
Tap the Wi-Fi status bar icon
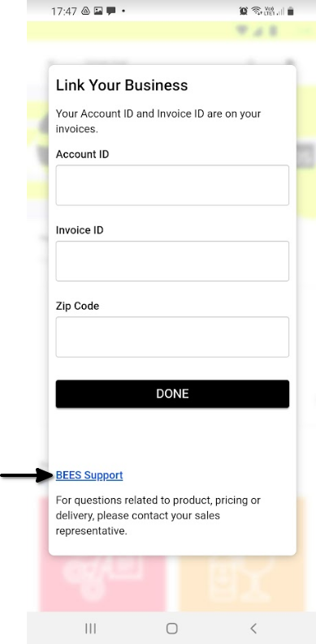coord(258,11)
